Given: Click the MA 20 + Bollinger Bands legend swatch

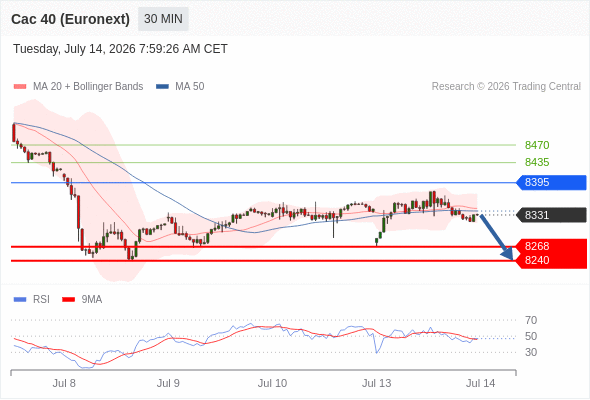Looking at the screenshot, I should click(x=20, y=87).
